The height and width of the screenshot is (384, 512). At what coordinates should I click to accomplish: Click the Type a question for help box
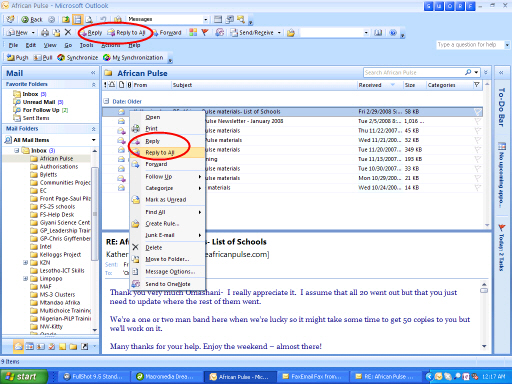(x=470, y=45)
